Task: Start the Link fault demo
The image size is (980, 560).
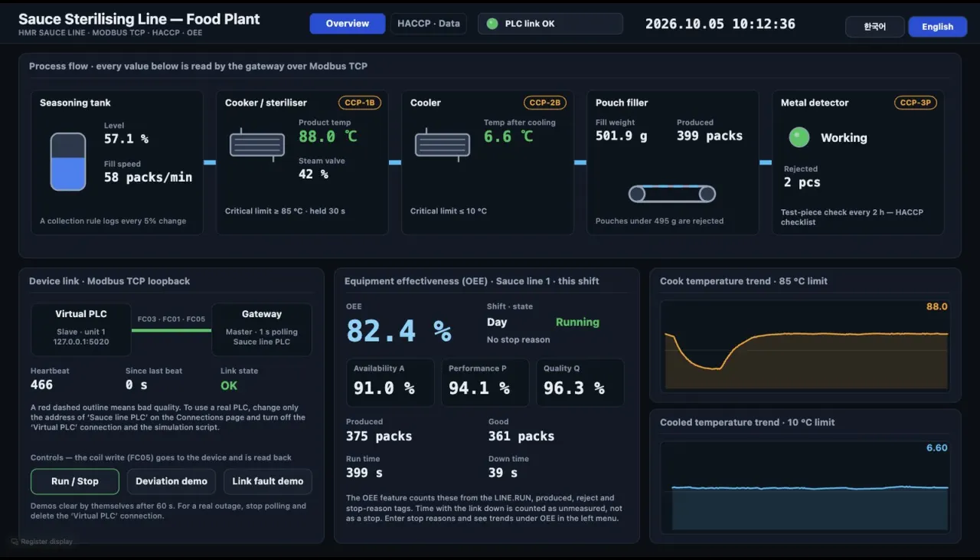Action: click(268, 481)
